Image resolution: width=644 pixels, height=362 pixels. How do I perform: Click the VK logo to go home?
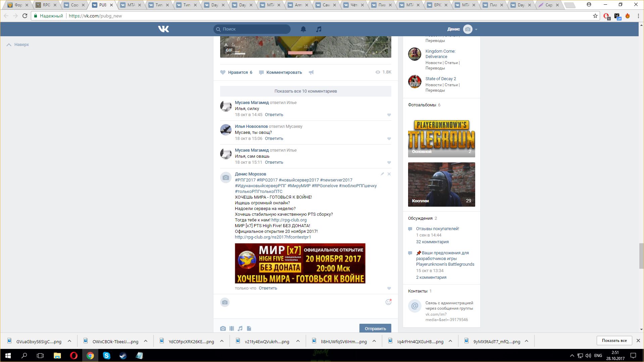pyautogui.click(x=163, y=29)
